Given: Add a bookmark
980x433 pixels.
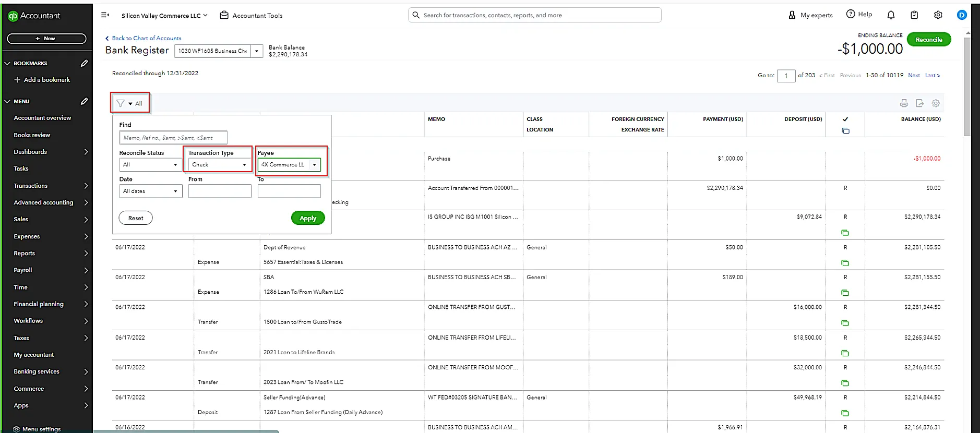Looking at the screenshot, I should pos(42,80).
